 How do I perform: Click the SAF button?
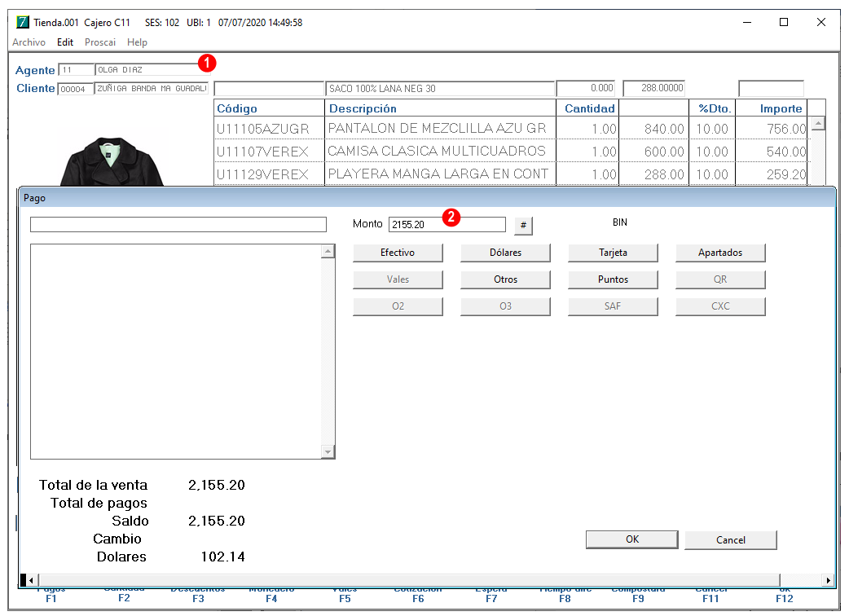(613, 306)
